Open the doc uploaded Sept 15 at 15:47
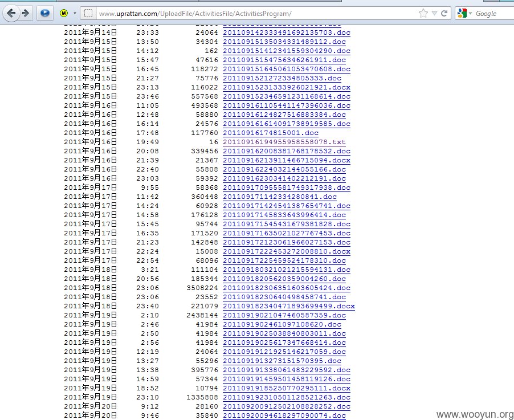This screenshot has width=514, height=420. (x=284, y=60)
